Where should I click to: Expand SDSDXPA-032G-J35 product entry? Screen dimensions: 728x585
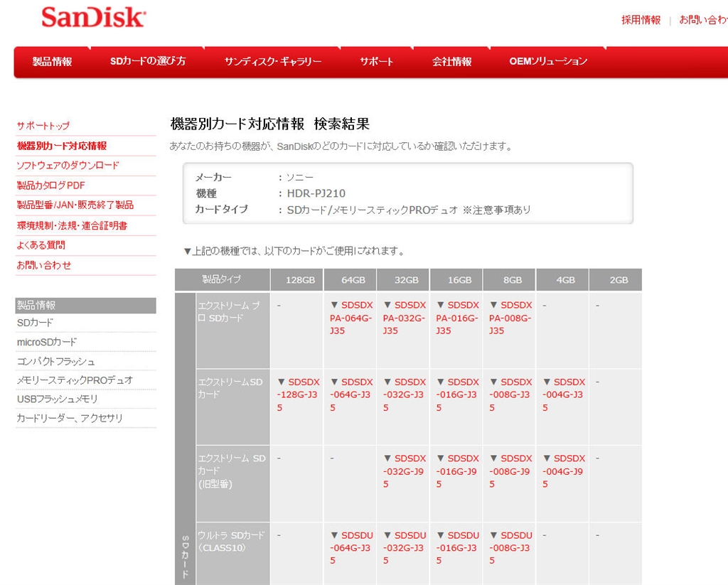(x=405, y=318)
